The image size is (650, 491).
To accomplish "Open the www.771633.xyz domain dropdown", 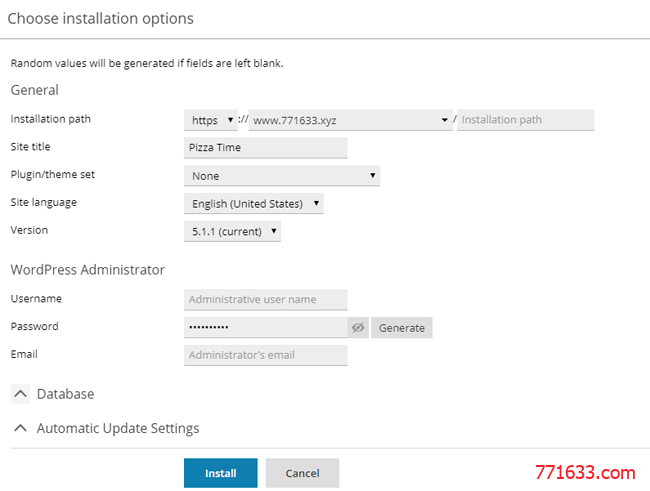I will [x=350, y=120].
